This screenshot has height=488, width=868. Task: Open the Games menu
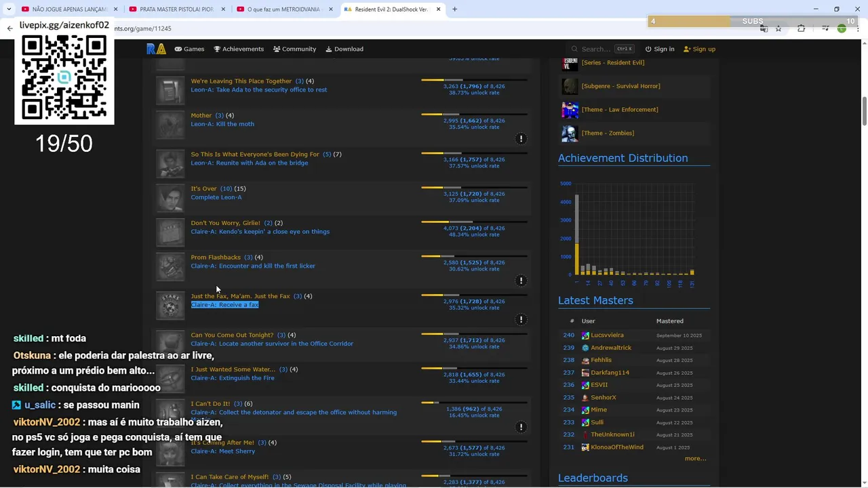[x=189, y=49]
